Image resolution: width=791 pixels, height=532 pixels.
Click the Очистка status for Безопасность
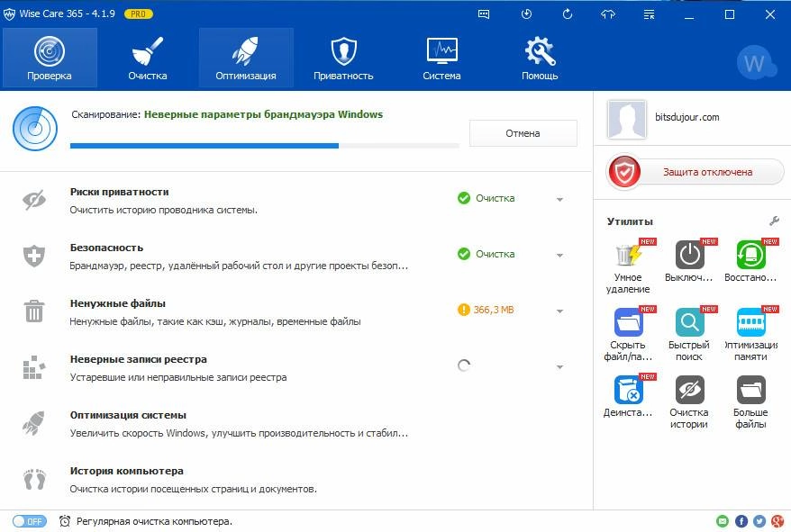[x=495, y=254]
